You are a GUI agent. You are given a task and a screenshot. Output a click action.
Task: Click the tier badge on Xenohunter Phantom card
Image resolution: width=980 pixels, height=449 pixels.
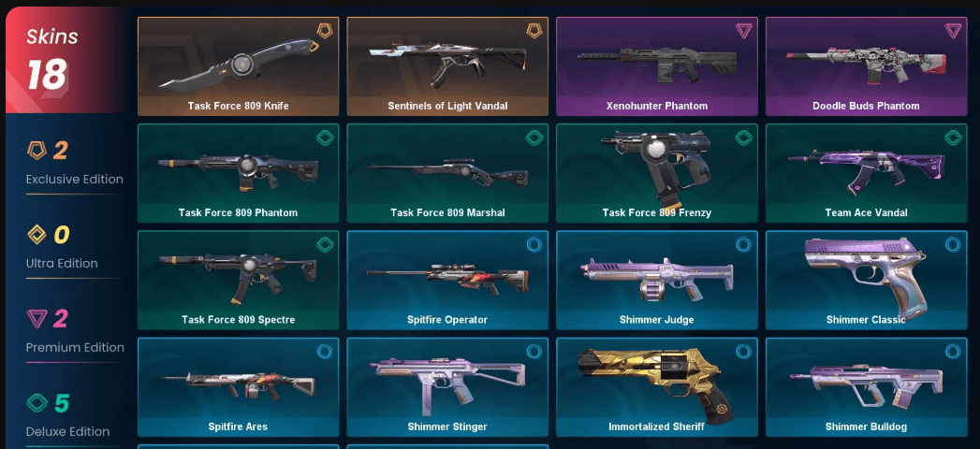pos(743,31)
